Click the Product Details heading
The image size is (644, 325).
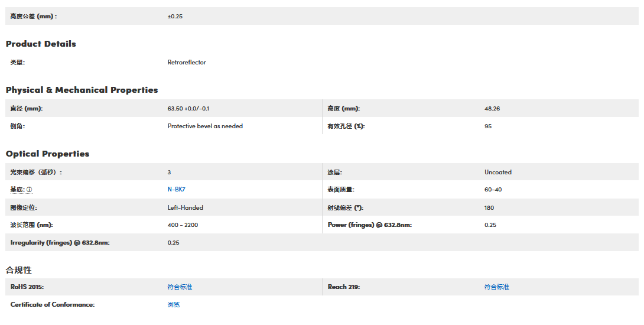coord(41,44)
